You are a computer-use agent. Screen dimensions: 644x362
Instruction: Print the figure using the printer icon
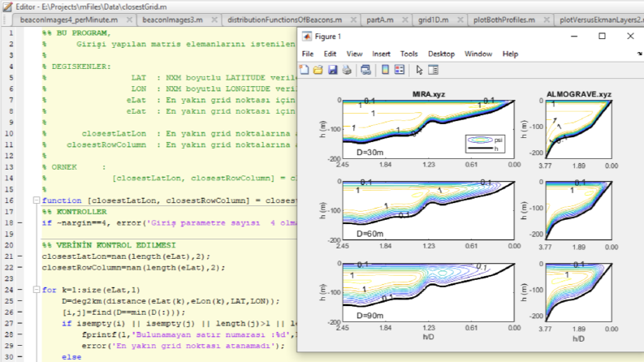[x=347, y=70]
